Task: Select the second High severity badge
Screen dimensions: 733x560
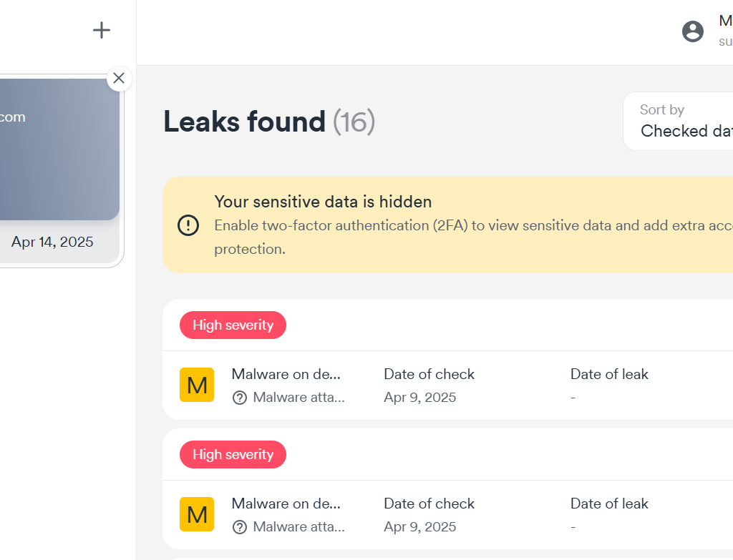Action: pyautogui.click(x=233, y=454)
